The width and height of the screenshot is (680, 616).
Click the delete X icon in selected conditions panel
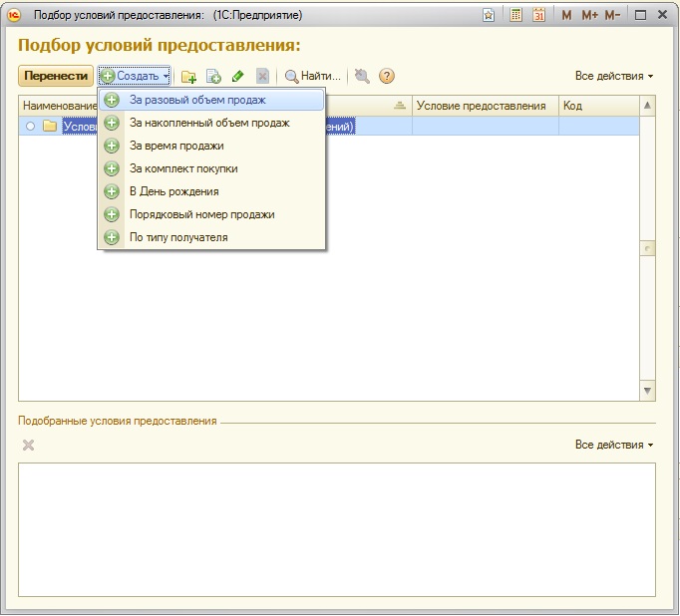[x=28, y=445]
